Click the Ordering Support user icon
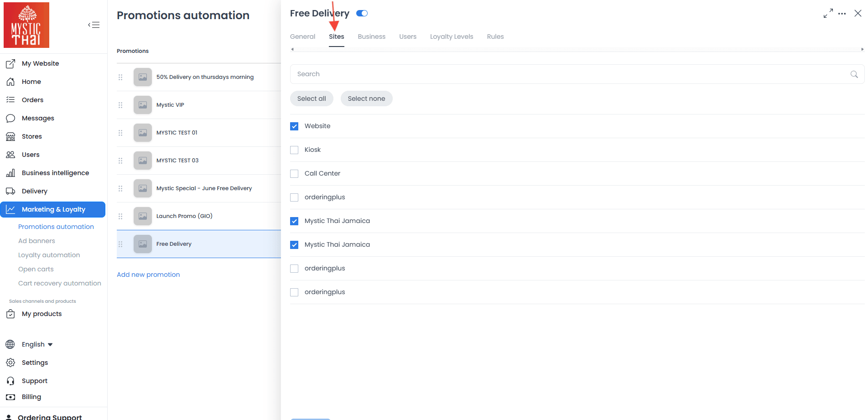The width and height of the screenshot is (868, 420). pyautogui.click(x=9, y=417)
